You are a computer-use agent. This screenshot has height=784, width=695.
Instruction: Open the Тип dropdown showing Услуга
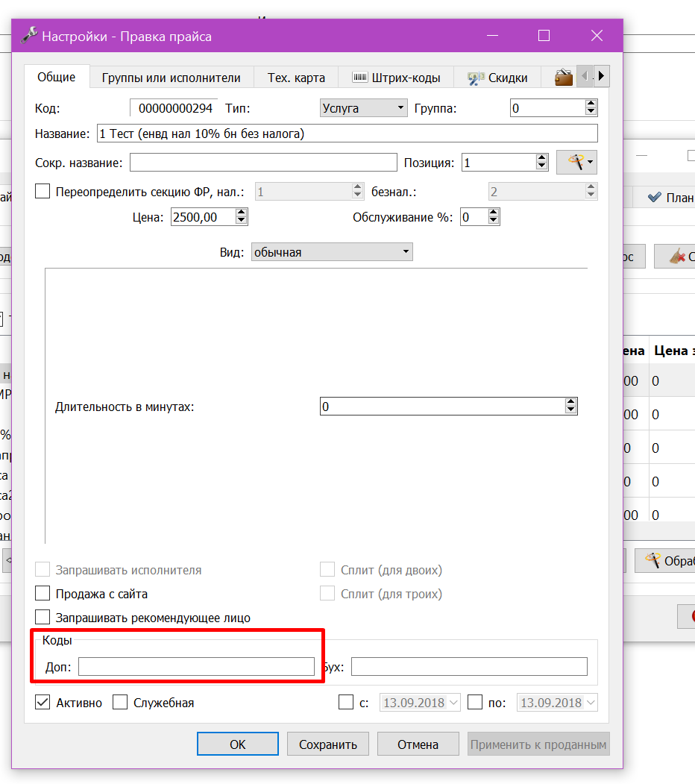tap(363, 108)
